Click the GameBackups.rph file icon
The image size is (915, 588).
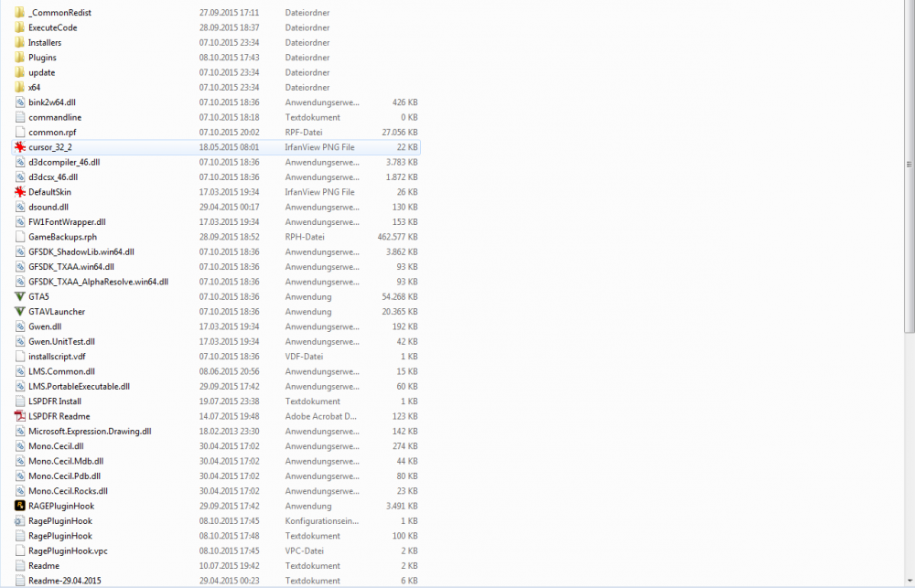click(x=20, y=237)
